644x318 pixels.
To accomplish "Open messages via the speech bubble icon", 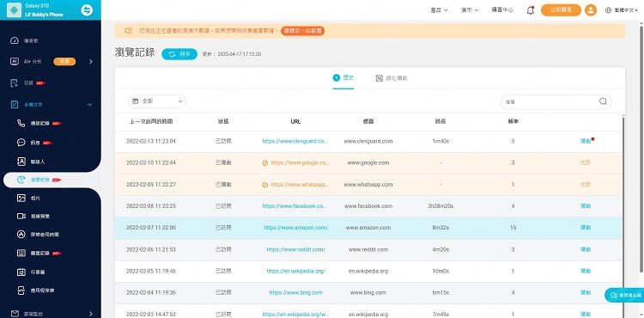I will pos(21,143).
